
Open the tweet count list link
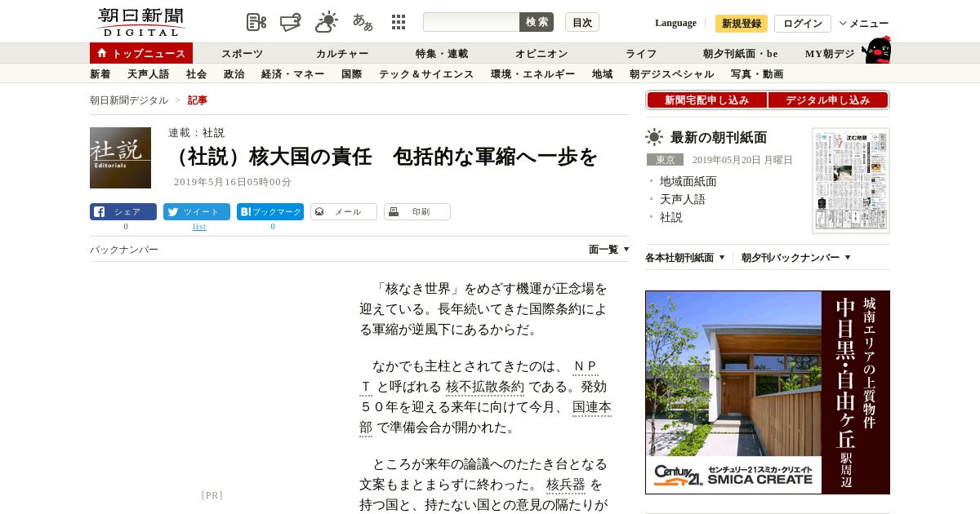pos(199,227)
